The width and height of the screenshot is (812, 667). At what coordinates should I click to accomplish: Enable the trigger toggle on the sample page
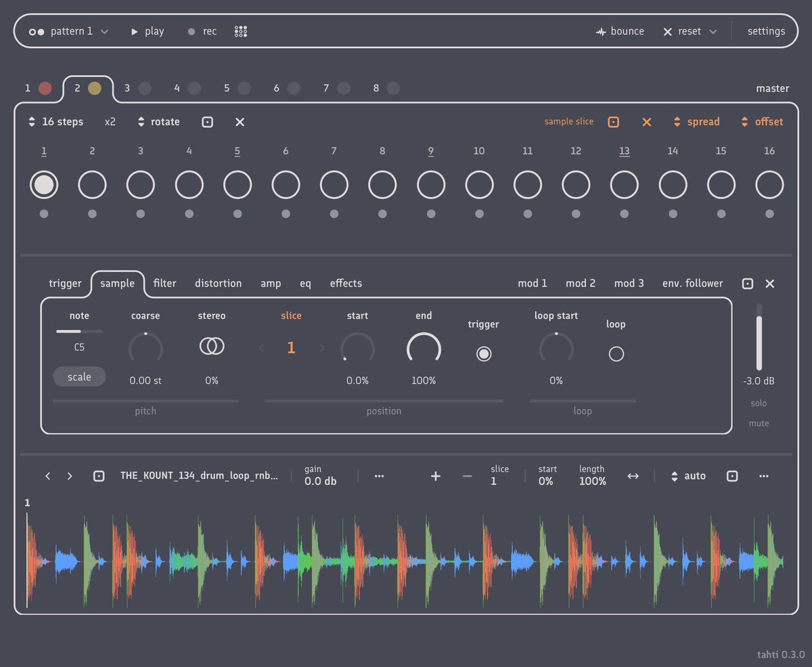click(483, 353)
